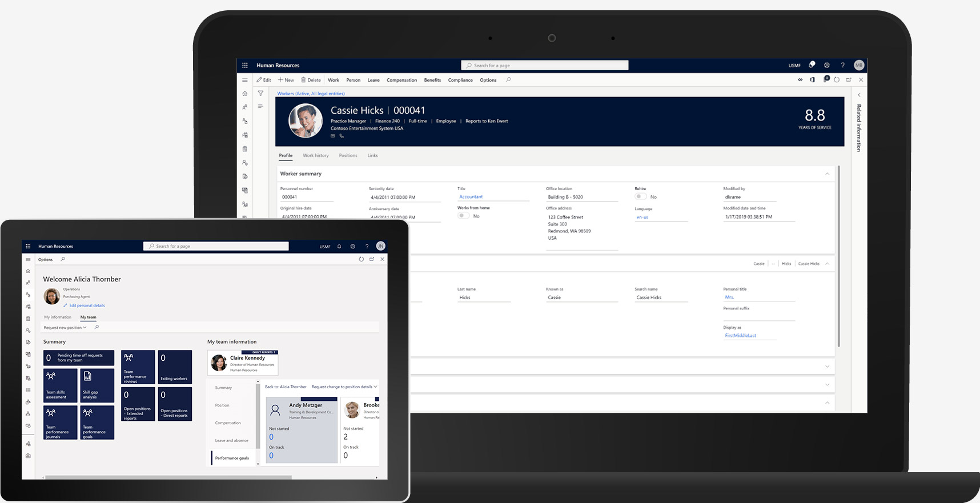Click the phone icon under Cassie Hicks
The width and height of the screenshot is (980, 503).
(342, 136)
